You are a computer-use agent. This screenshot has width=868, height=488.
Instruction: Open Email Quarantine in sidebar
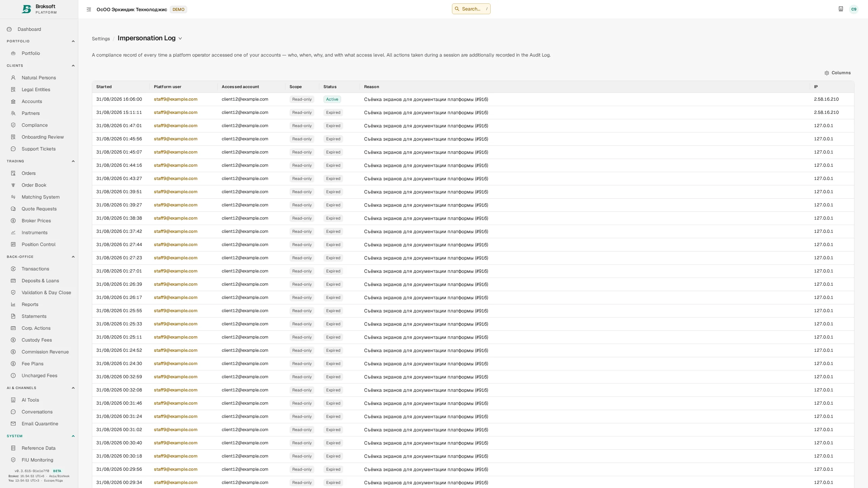(39, 424)
